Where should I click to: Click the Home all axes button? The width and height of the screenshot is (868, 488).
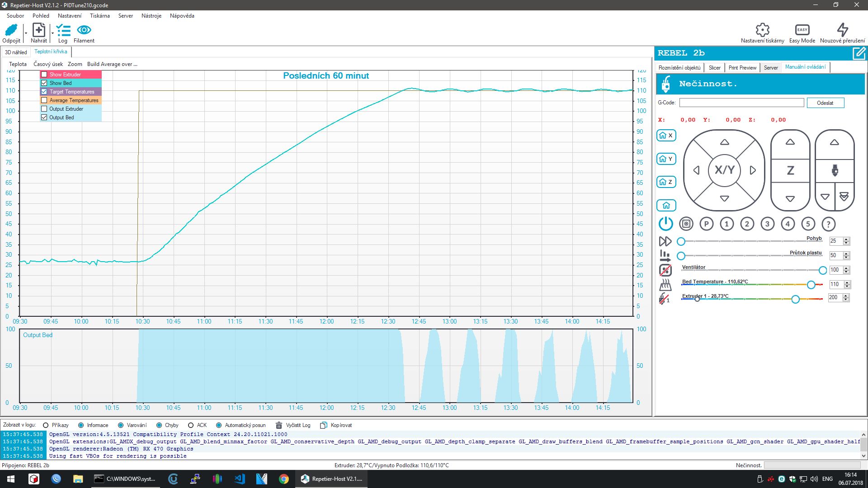point(666,206)
